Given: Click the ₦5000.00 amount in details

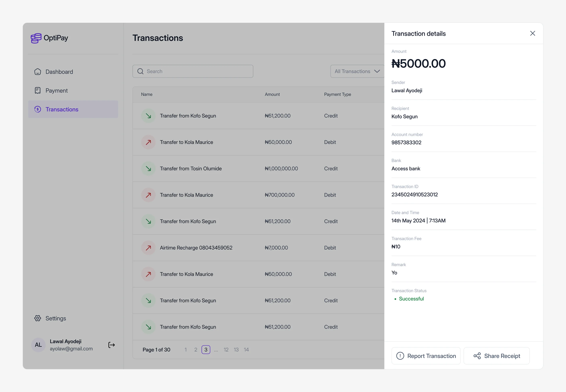Looking at the screenshot, I should tap(418, 64).
